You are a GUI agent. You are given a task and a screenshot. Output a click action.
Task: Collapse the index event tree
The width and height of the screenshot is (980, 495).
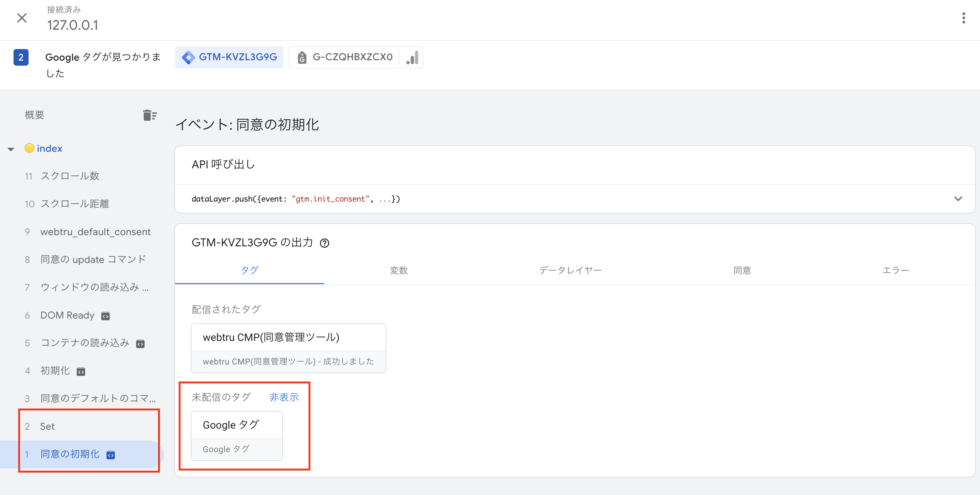pyautogui.click(x=10, y=149)
